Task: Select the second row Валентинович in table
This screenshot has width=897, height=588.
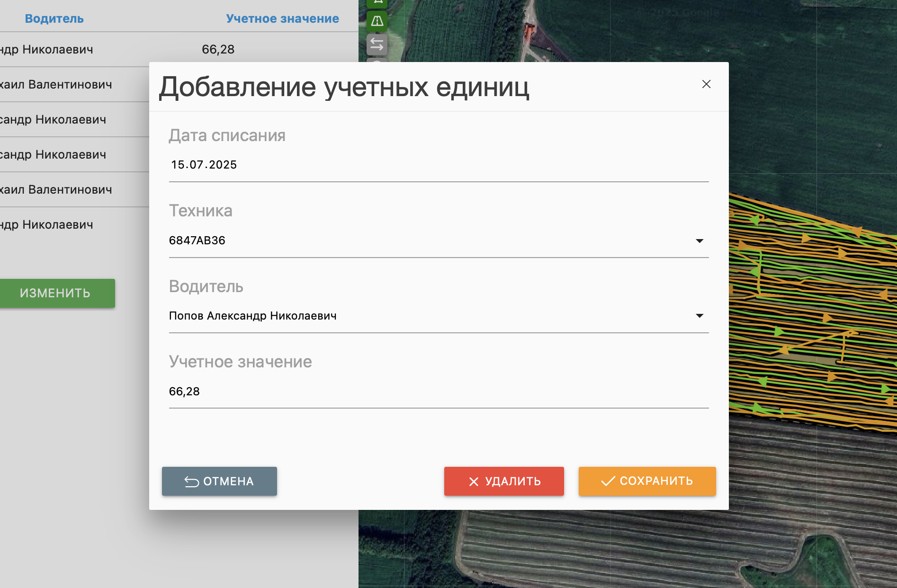Action: tap(71, 84)
